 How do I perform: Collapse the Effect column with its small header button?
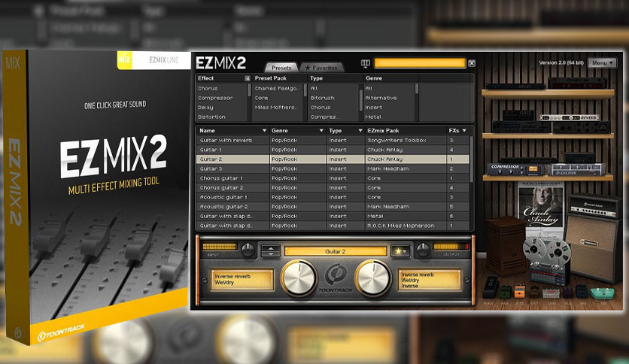247,78
